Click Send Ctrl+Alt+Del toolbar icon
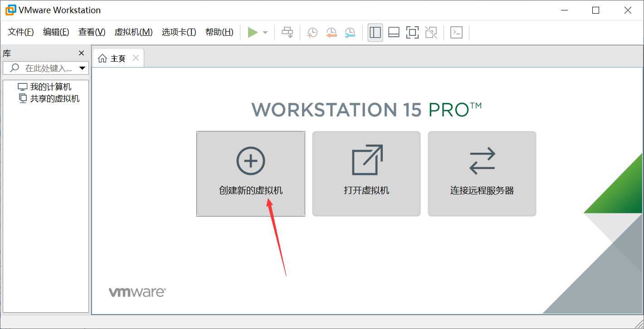The width and height of the screenshot is (644, 329). click(288, 32)
